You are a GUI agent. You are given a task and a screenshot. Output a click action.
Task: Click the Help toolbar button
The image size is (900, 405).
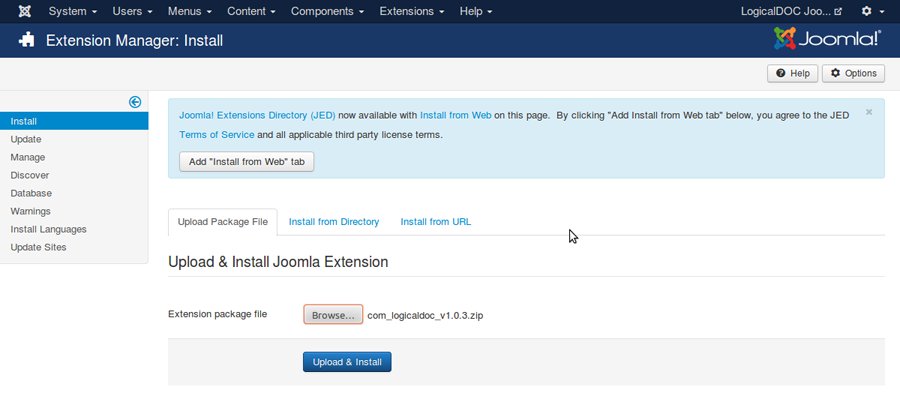793,73
